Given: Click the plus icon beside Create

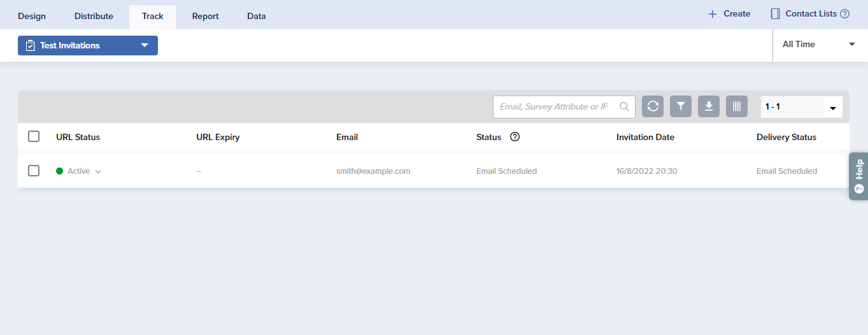Looking at the screenshot, I should pyautogui.click(x=713, y=14).
